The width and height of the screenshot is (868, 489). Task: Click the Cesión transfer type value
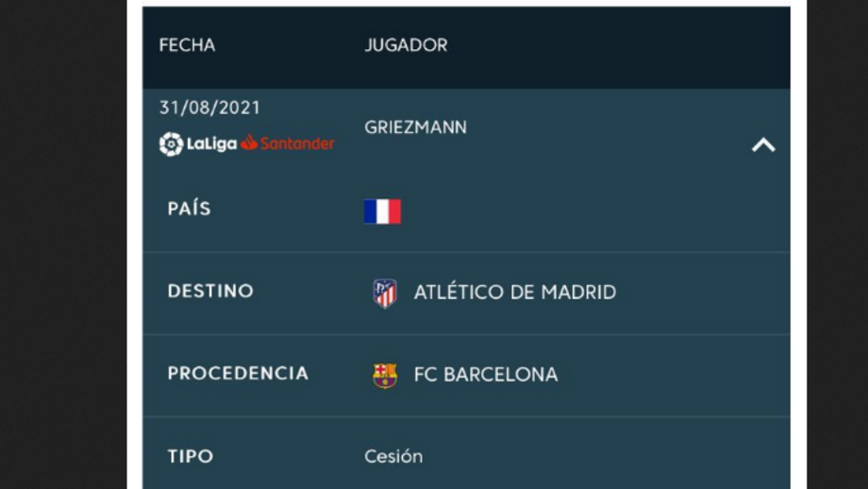click(393, 456)
